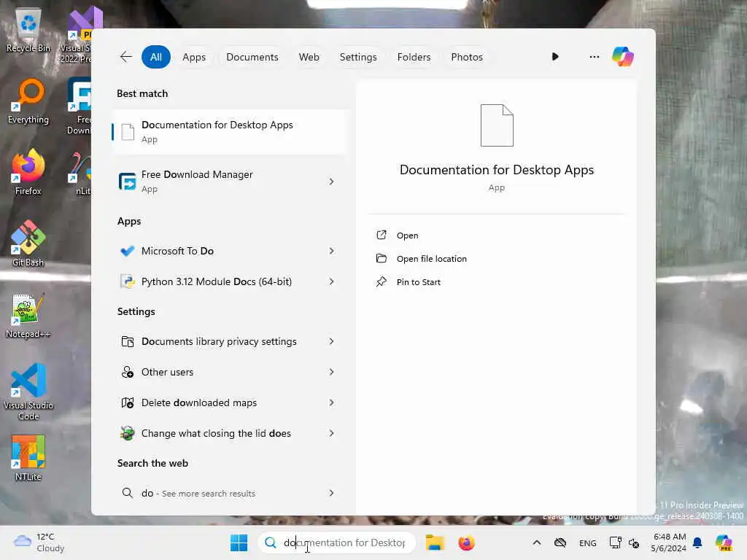
Task: Click the web search magnifier icon for 'do'
Action: pyautogui.click(x=127, y=493)
